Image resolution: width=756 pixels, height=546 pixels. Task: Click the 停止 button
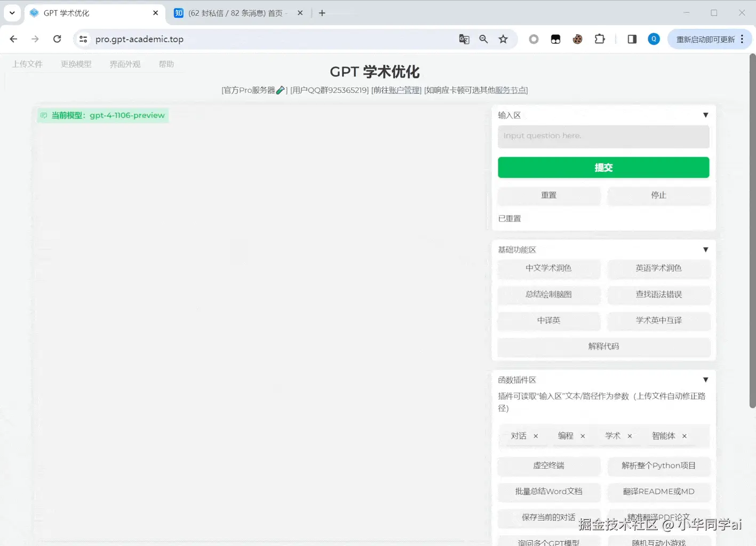(658, 195)
